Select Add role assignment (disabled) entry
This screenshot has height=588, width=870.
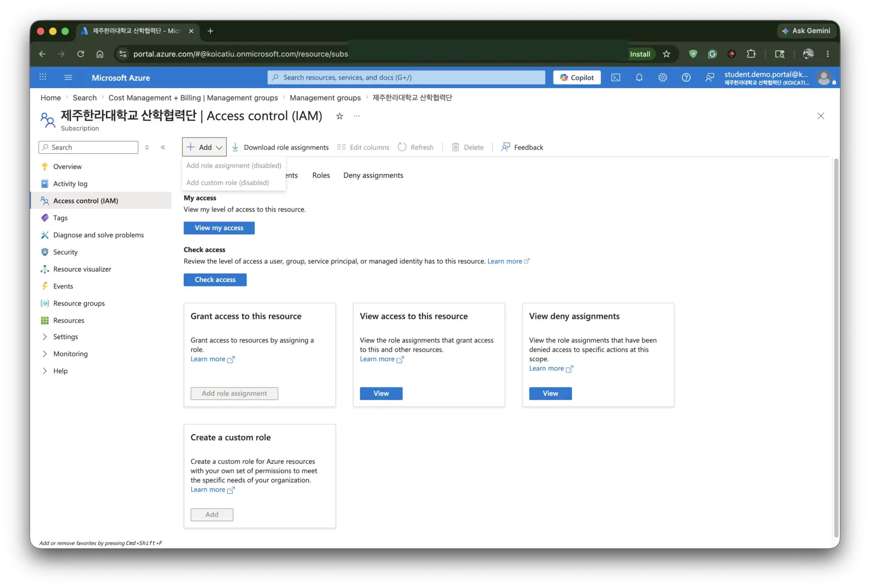tap(233, 165)
